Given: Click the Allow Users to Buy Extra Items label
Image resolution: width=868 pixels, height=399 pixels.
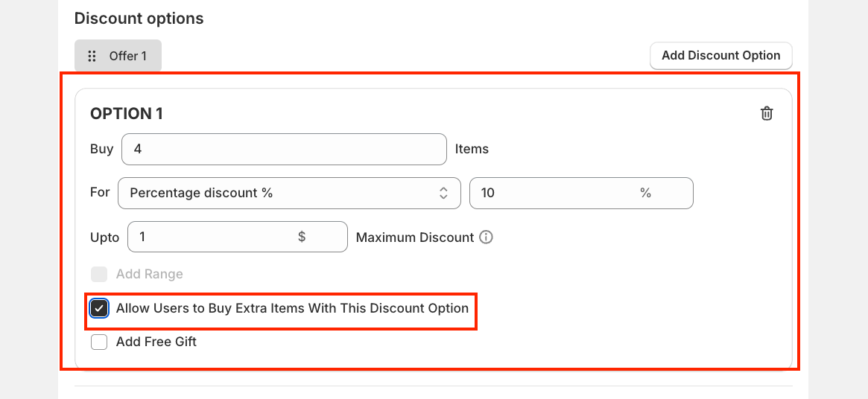Looking at the screenshot, I should point(292,308).
